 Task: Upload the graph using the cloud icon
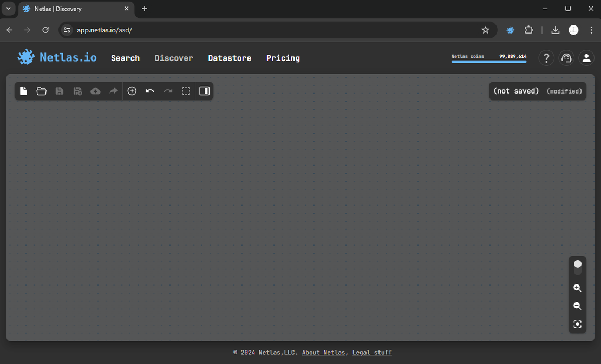(95, 91)
